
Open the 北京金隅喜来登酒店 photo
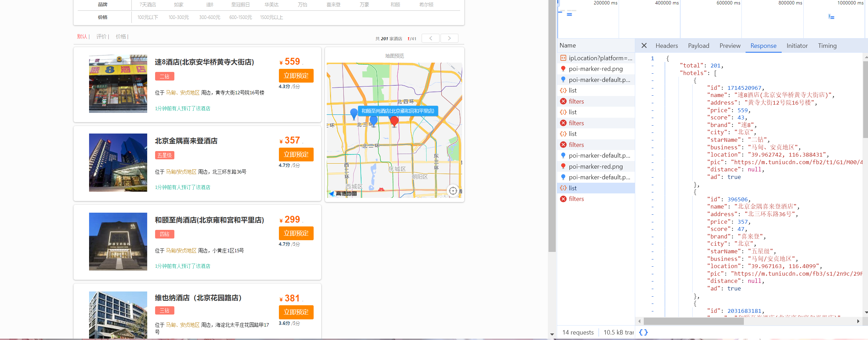[118, 162]
